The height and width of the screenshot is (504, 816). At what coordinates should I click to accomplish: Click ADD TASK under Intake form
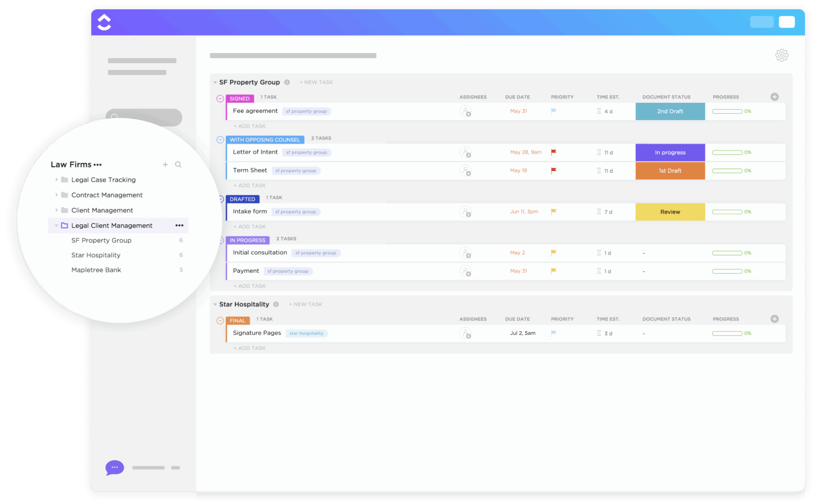click(249, 226)
